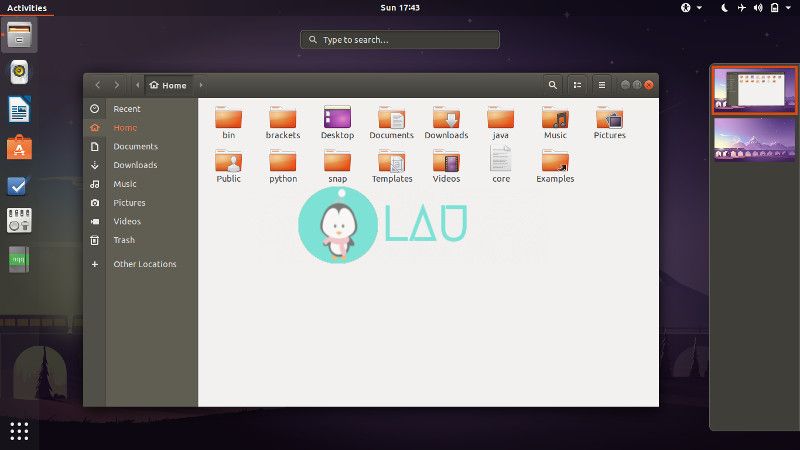Select the second workspace thumbnail
Viewport: 800px width, 450px height.
[755, 139]
